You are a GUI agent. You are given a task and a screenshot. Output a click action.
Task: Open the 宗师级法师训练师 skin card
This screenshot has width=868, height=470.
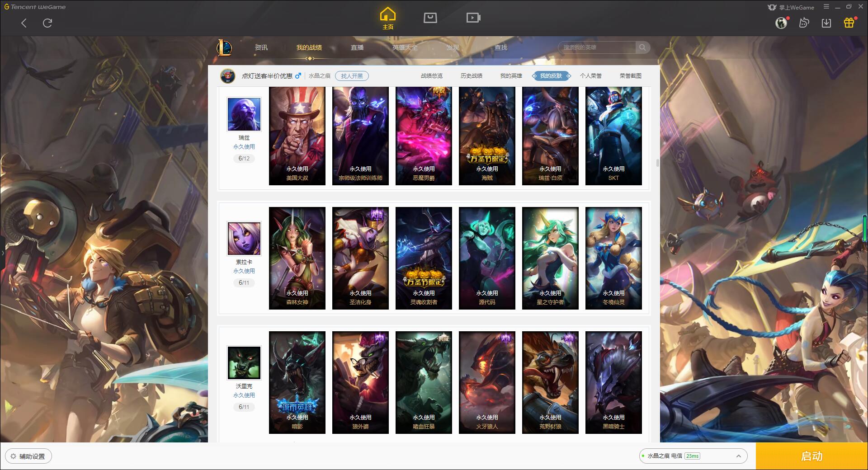pos(360,136)
